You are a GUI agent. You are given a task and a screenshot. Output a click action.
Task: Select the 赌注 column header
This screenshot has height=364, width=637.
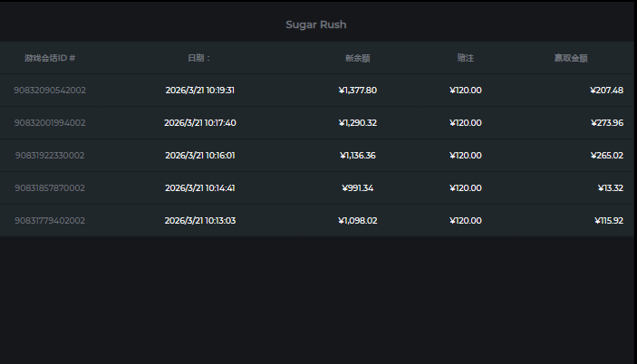466,58
